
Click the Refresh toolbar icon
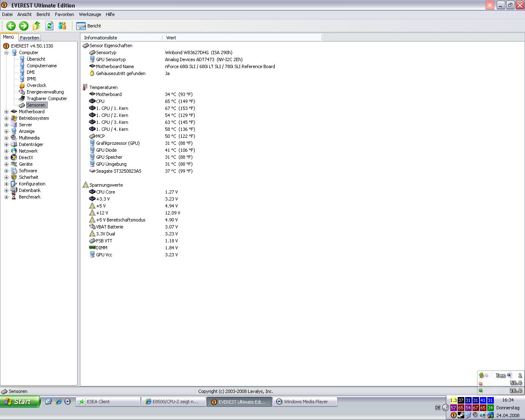[49, 26]
